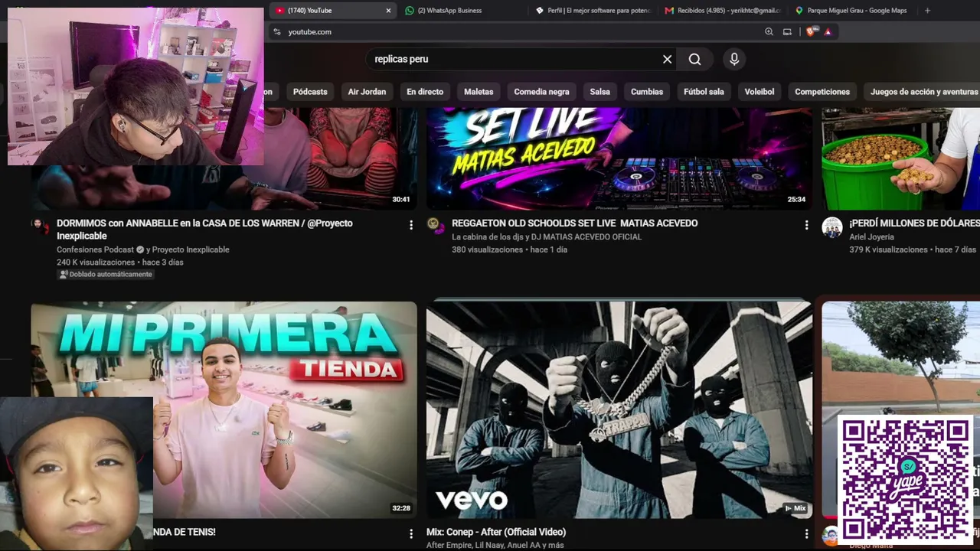Open options menu for Mix: Conep - After

[806, 533]
